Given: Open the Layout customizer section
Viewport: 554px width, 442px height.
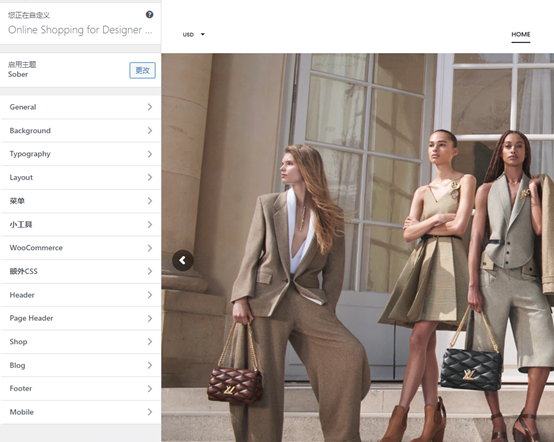Looking at the screenshot, I should coord(81,177).
